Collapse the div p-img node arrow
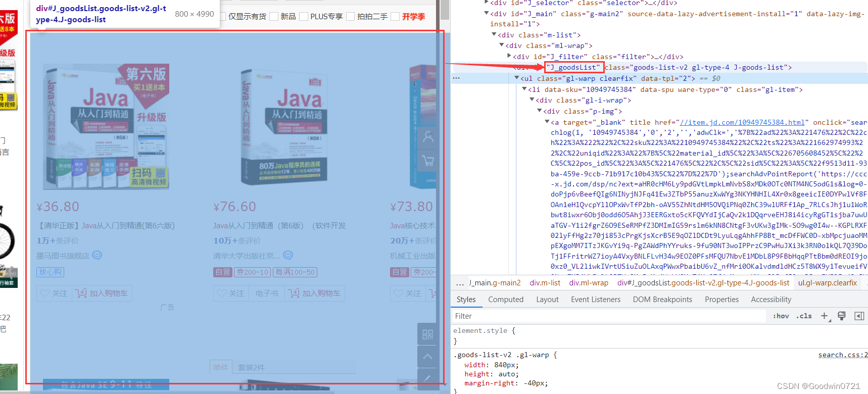The width and height of the screenshot is (868, 394). tap(540, 111)
